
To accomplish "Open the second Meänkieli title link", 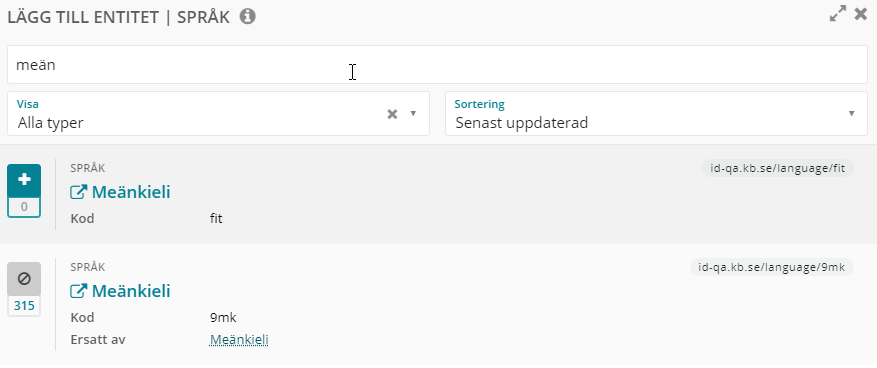I will [131, 291].
